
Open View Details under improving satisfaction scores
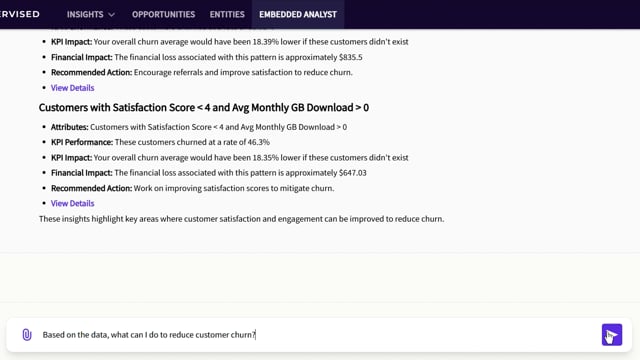click(x=72, y=203)
